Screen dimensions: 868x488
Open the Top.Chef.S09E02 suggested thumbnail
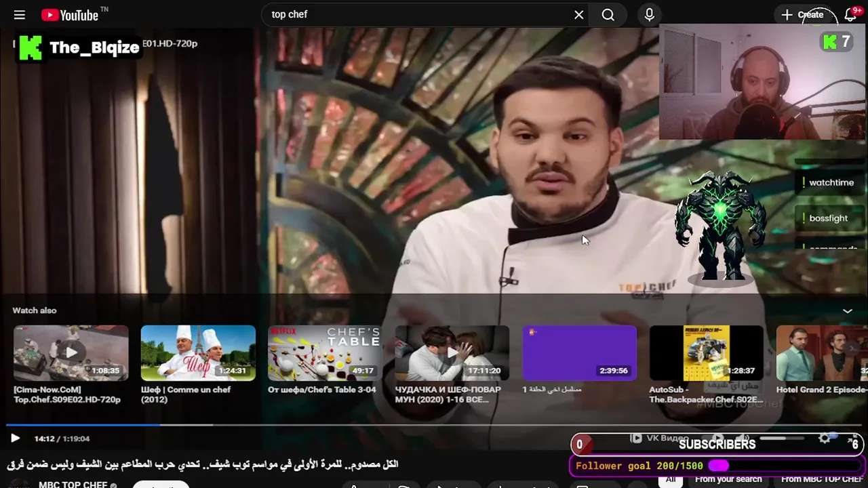point(71,353)
